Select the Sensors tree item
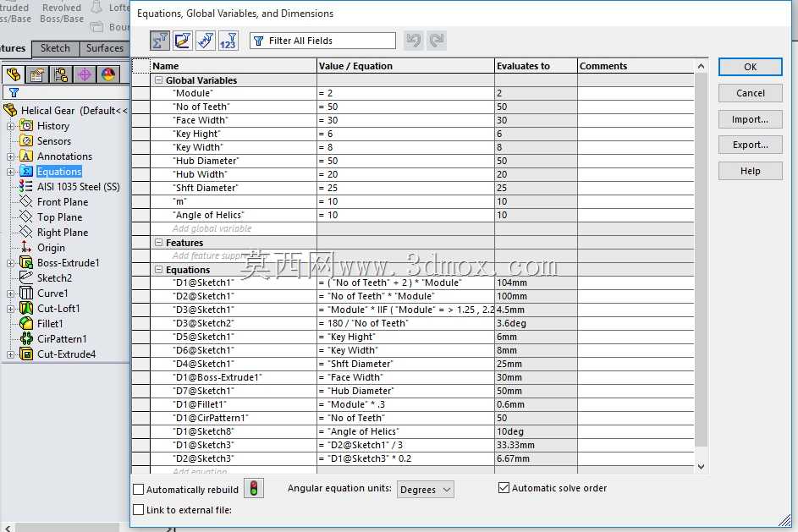The image size is (798, 532). pyautogui.click(x=54, y=141)
